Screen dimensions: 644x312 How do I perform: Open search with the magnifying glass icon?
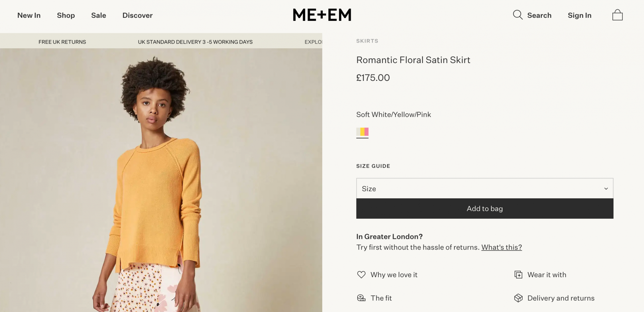click(518, 15)
